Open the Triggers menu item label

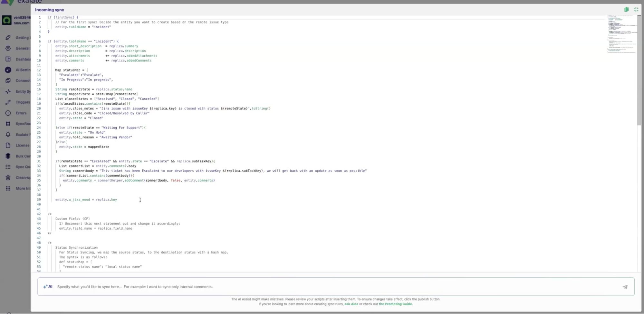[x=23, y=102]
